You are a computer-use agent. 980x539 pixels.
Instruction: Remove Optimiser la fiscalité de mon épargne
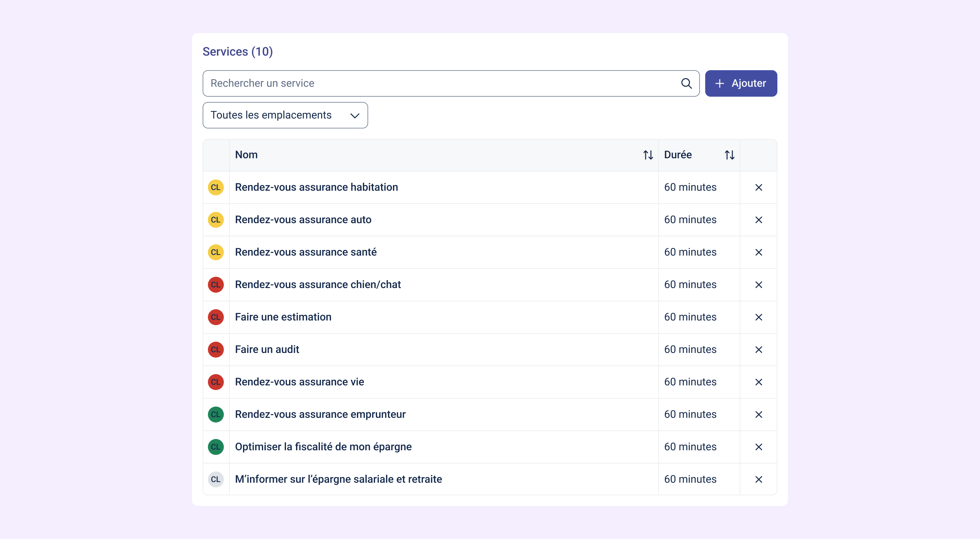click(x=758, y=447)
